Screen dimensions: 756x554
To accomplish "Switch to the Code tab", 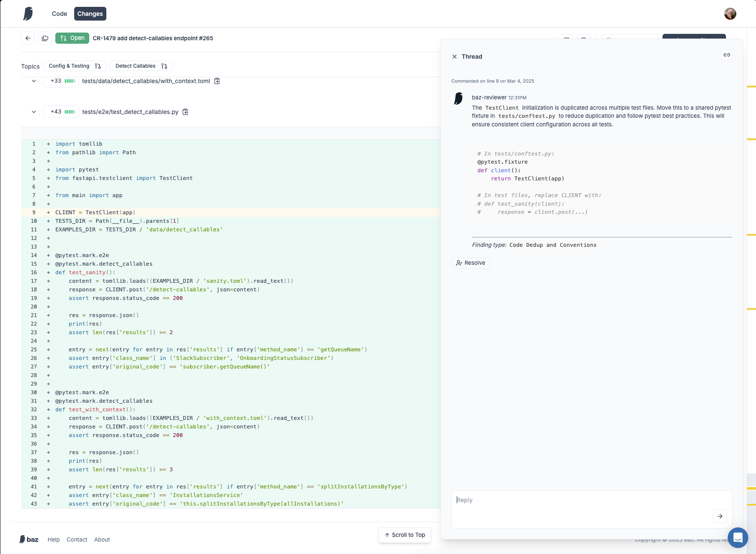I will pyautogui.click(x=60, y=14).
